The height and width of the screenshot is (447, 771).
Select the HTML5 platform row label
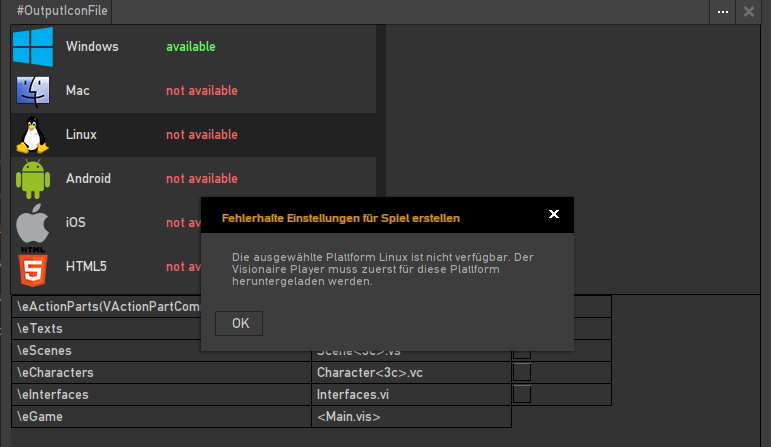point(86,267)
